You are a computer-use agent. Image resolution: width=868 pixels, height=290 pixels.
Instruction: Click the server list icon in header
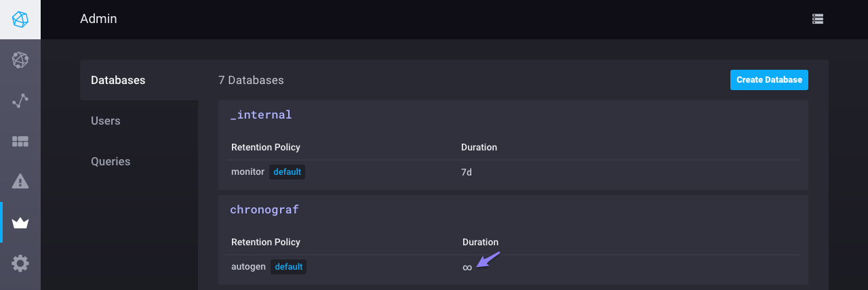(818, 20)
